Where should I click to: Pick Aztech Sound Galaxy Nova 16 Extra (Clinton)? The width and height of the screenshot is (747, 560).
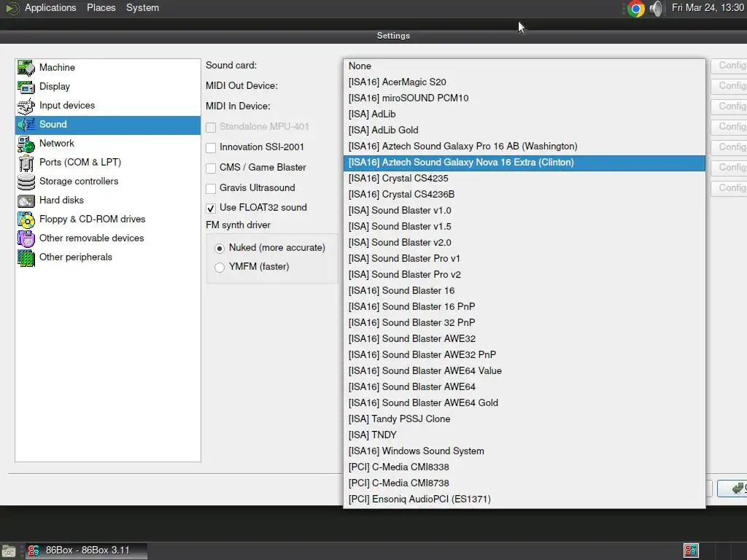point(524,163)
